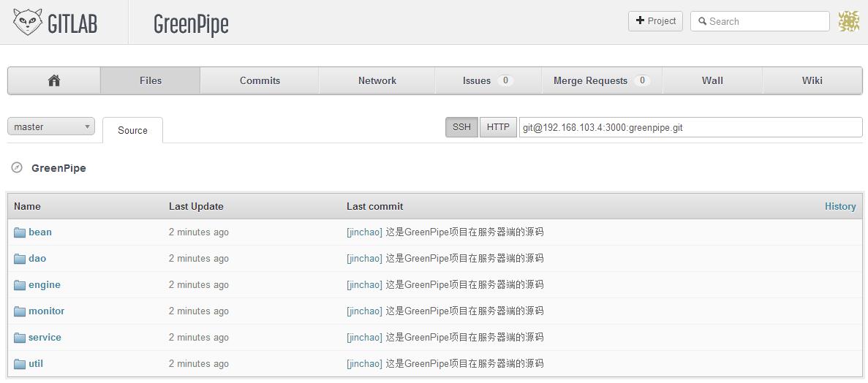This screenshot has width=868, height=383.
Task: Click GreenPipe project title in header
Action: pos(191,24)
